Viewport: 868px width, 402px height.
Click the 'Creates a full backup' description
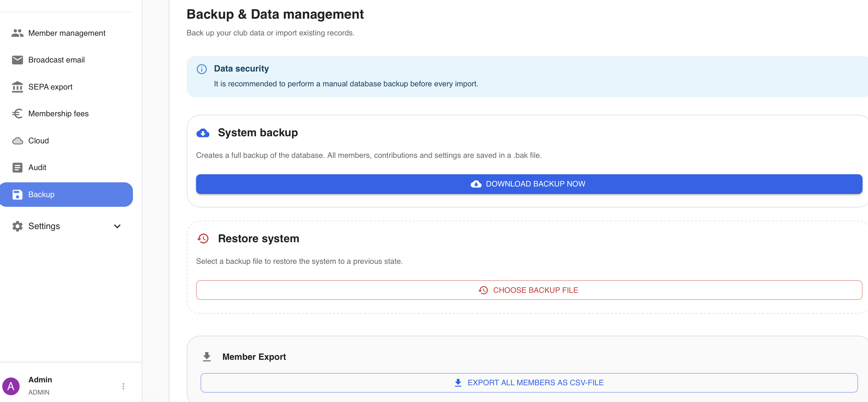click(369, 155)
